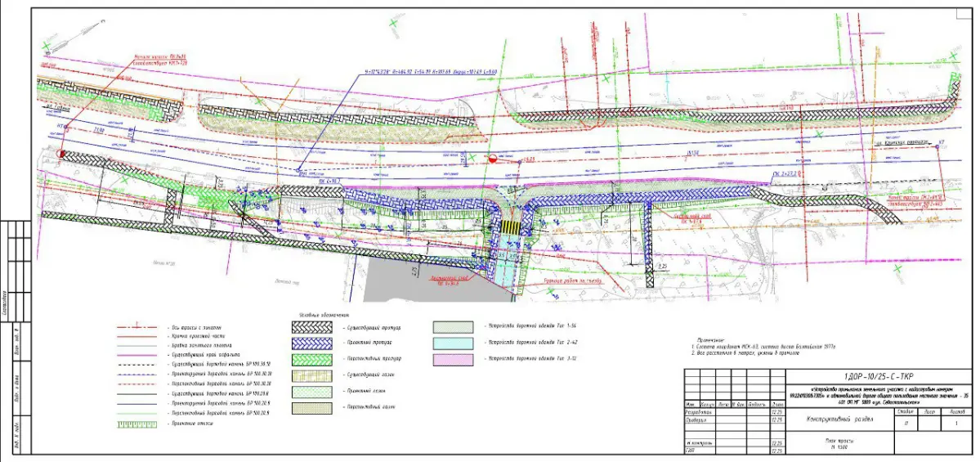Click the legend text 'Проектный тротуар'

click(x=370, y=343)
